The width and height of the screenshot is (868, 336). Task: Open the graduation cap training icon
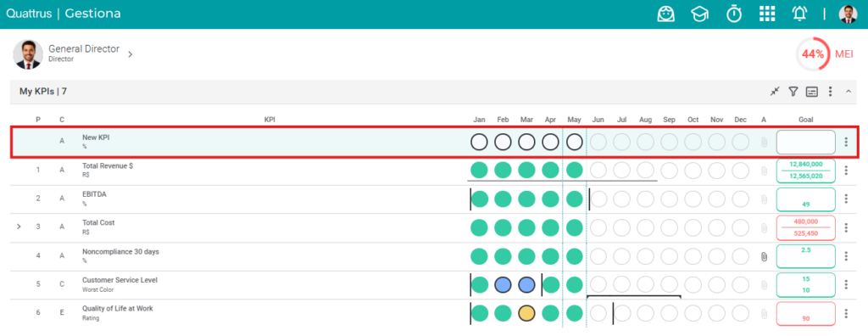[x=699, y=14]
